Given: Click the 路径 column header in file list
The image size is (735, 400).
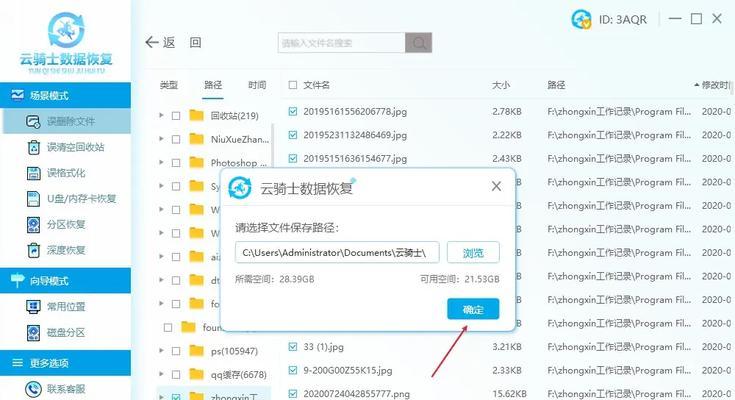Looking at the screenshot, I should pyautogui.click(x=556, y=85).
